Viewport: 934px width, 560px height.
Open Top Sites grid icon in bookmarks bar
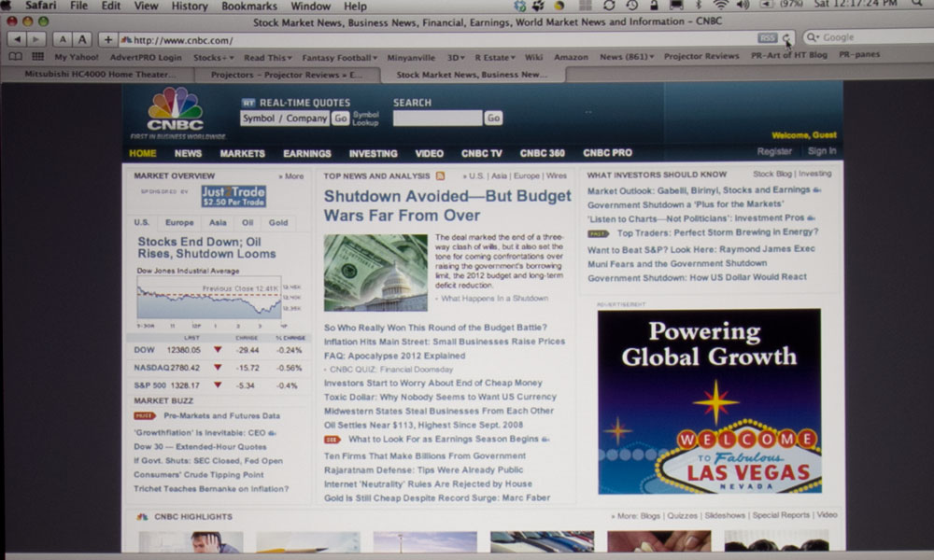[37, 57]
